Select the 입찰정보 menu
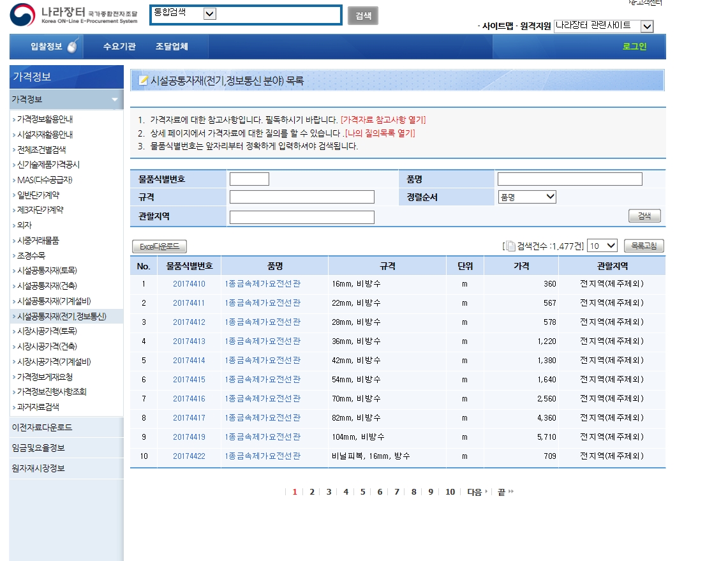 47,47
